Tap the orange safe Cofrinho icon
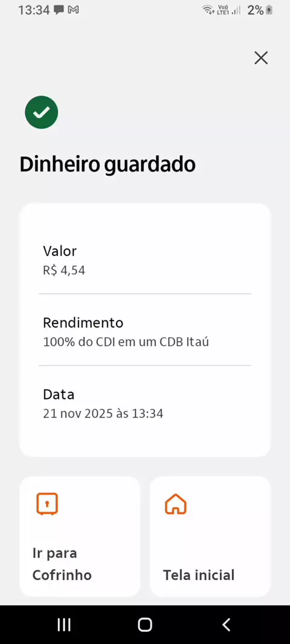 point(47,504)
